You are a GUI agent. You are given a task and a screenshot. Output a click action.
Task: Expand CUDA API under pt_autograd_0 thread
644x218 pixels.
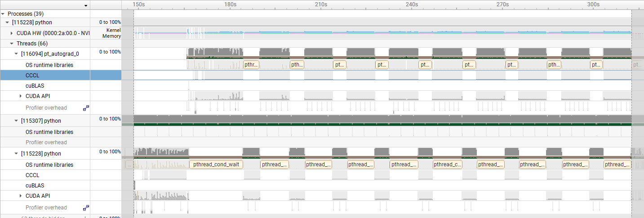tap(21, 96)
